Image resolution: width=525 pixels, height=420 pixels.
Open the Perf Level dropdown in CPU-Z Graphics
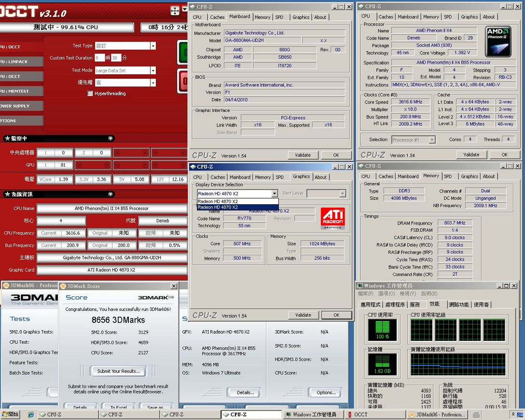(343, 193)
